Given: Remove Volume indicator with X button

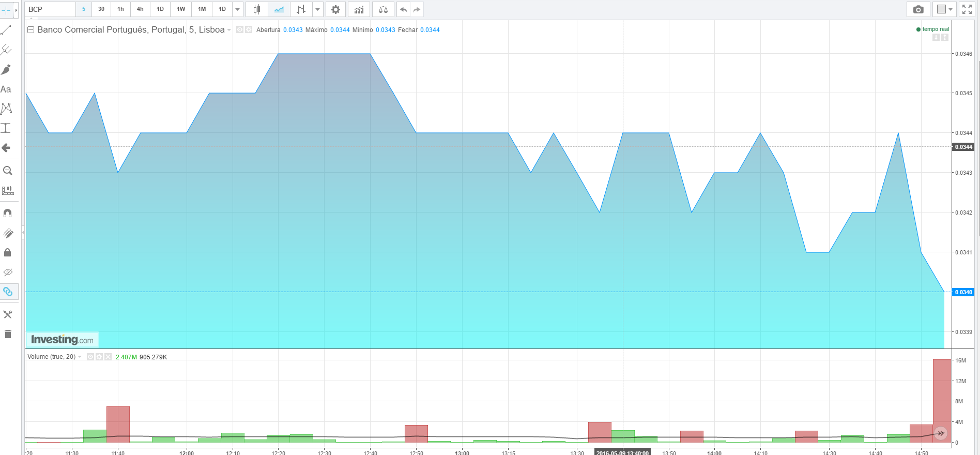Looking at the screenshot, I should (x=108, y=357).
